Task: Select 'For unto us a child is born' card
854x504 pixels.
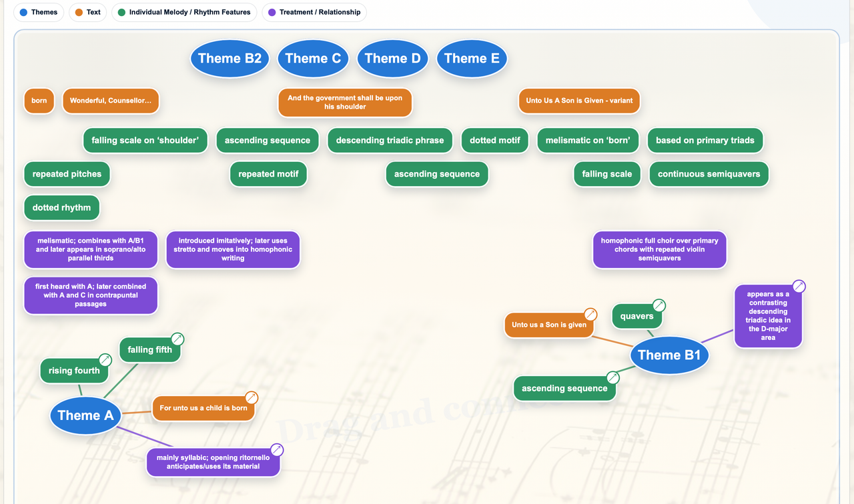Action: 203,408
